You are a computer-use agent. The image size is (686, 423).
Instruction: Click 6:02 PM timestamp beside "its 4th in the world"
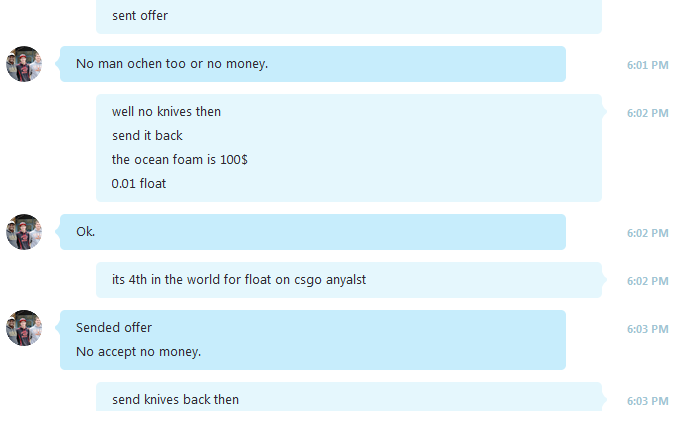[648, 281]
